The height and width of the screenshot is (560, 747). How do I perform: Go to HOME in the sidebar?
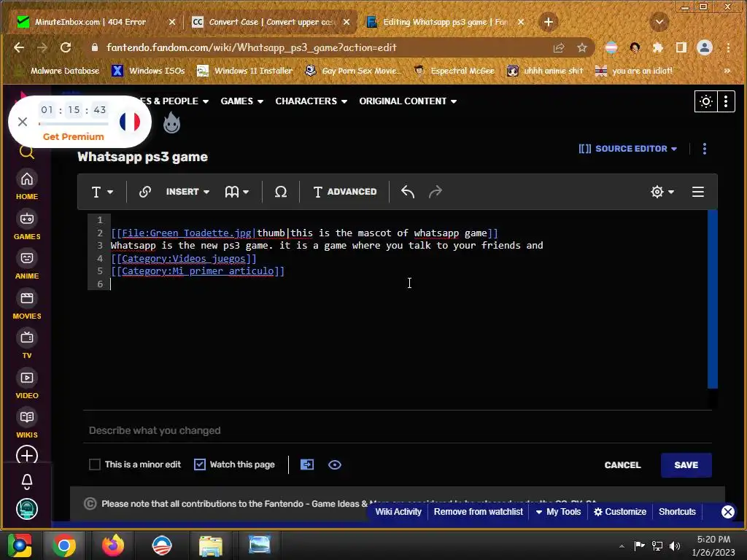click(27, 185)
